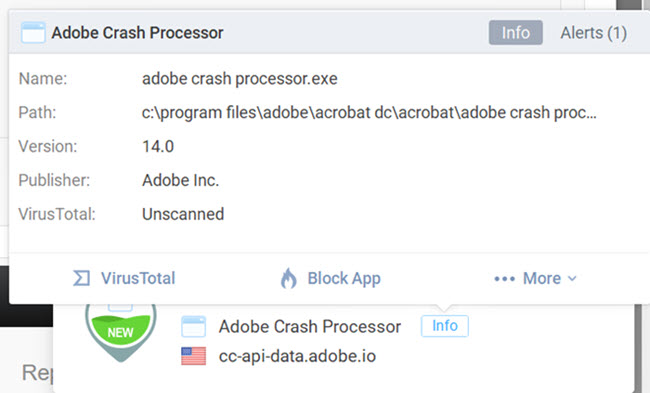Screen dimensions: 650x393
Task: Click the cc-api-data.adobe.io host entry
Action: (x=297, y=357)
